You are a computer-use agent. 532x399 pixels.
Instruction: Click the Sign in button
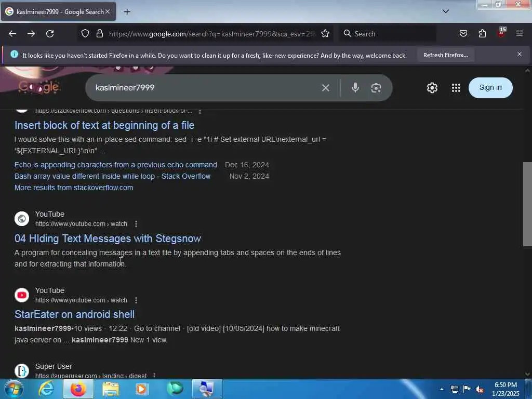click(490, 87)
